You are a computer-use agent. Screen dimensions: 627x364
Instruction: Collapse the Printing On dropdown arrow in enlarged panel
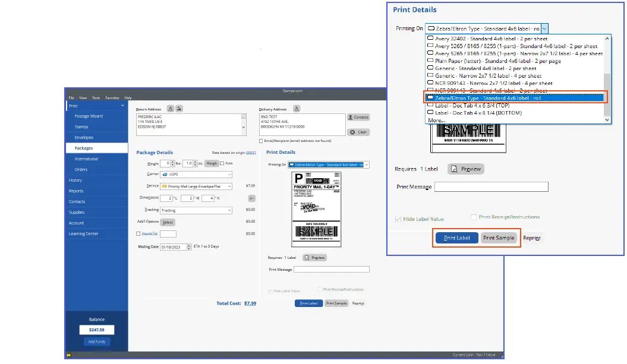point(544,29)
